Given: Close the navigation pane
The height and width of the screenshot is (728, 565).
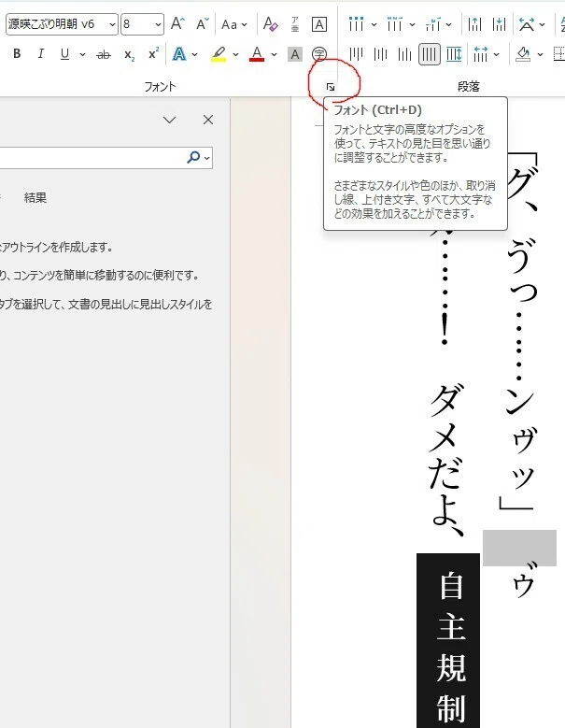Looking at the screenshot, I should pos(208,120).
